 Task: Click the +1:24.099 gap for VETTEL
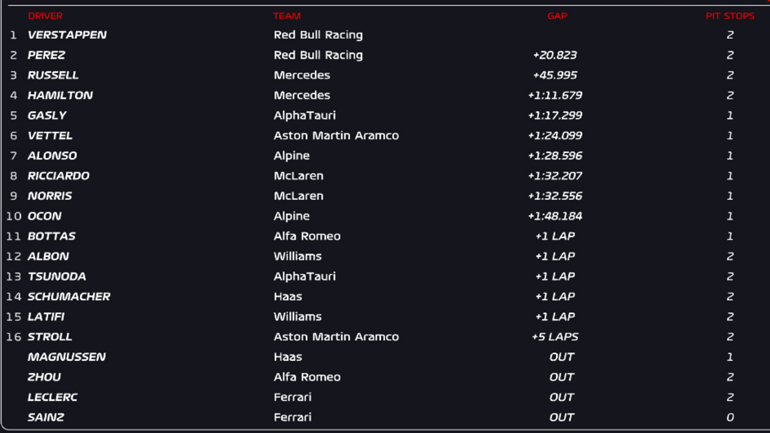555,136
